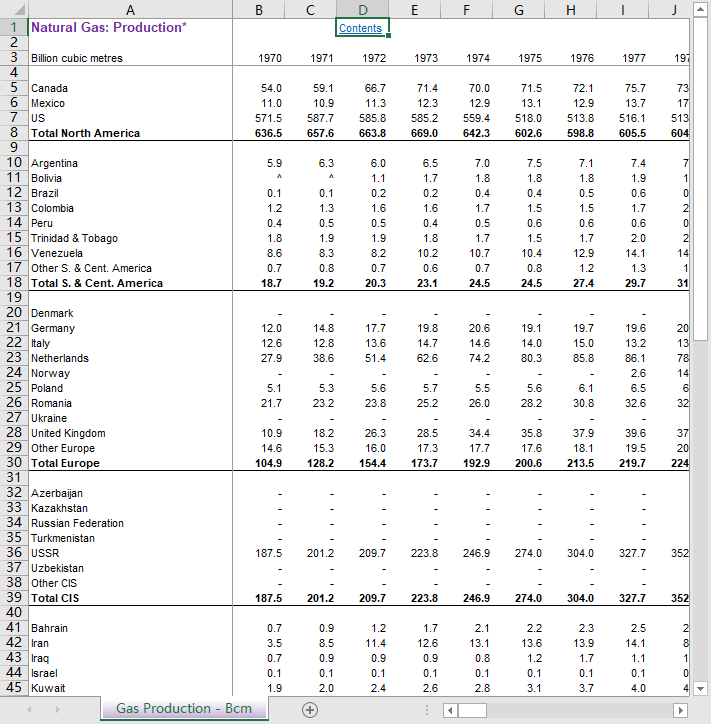This screenshot has height=724, width=711.
Task: Select Total Europe 1972 value 154.4
Action: coord(373,464)
